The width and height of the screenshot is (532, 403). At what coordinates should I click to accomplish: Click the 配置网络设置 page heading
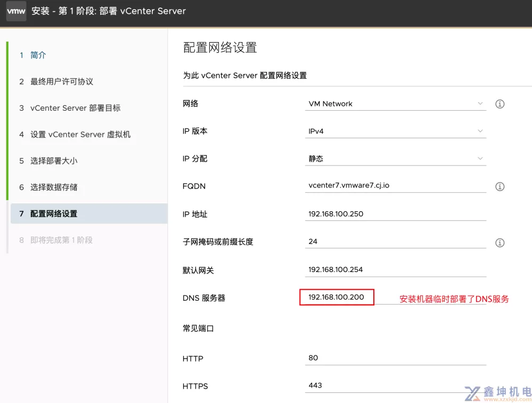pyautogui.click(x=220, y=47)
